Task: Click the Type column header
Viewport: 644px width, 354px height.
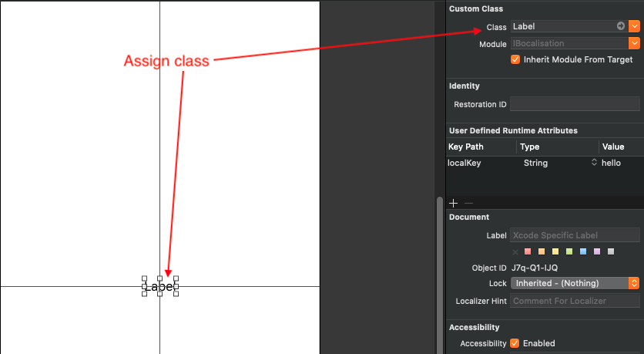Action: pos(556,147)
